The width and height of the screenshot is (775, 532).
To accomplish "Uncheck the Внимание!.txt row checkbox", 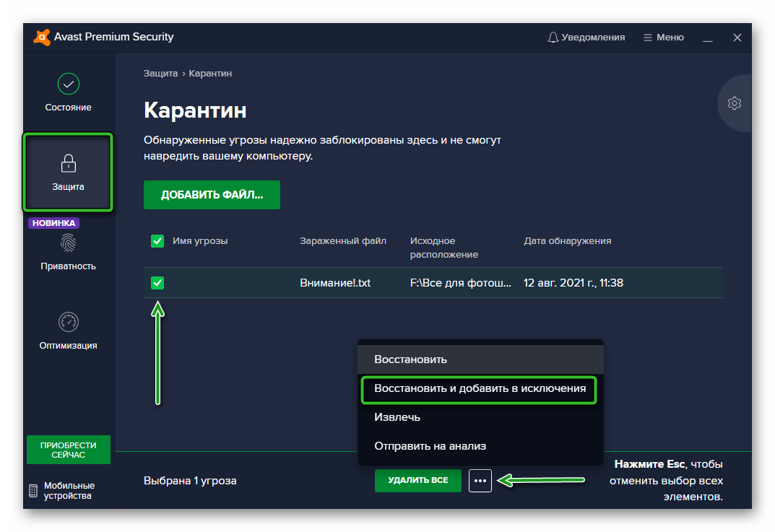I will click(157, 283).
